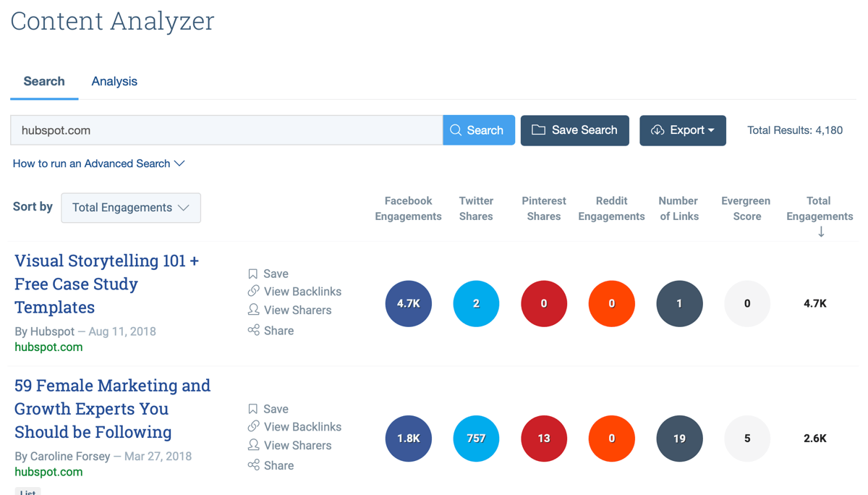
Task: Click the down arrow under Total Engagements
Action: (x=821, y=232)
